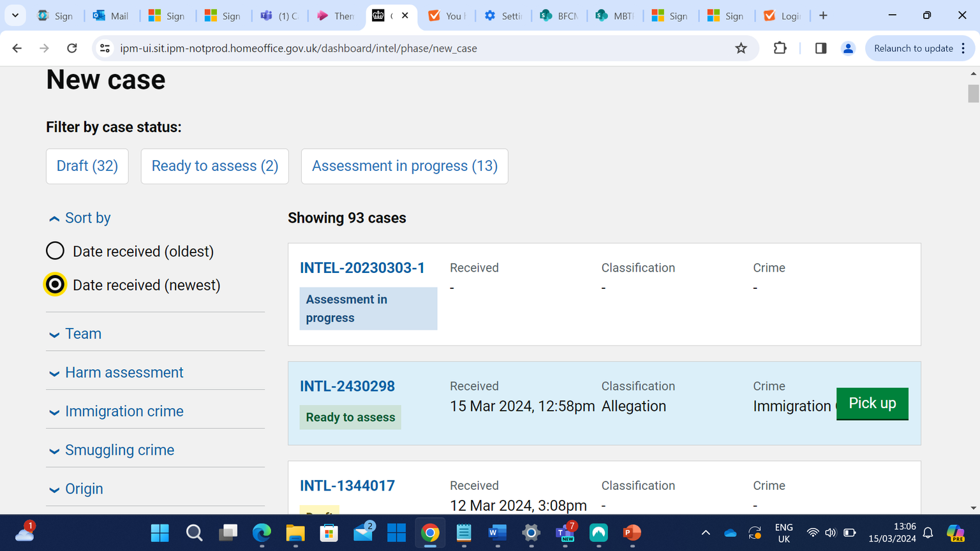
Task: Click the Ready to assess status tag
Action: click(x=350, y=417)
